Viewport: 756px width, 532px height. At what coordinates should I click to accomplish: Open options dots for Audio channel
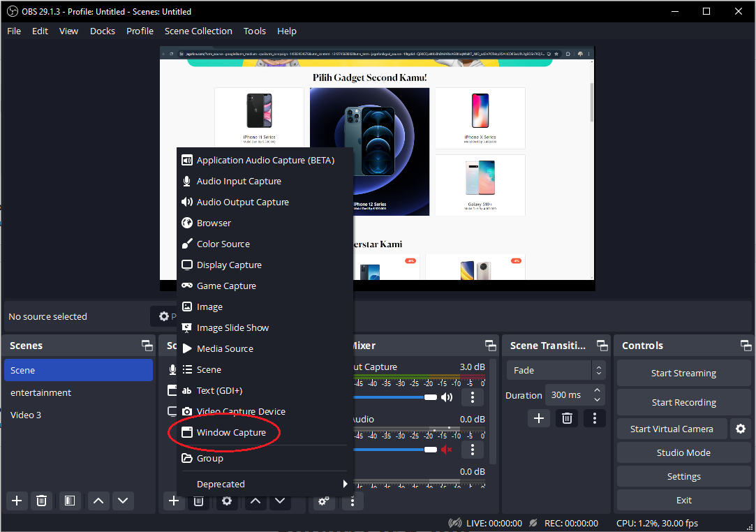tap(473, 450)
